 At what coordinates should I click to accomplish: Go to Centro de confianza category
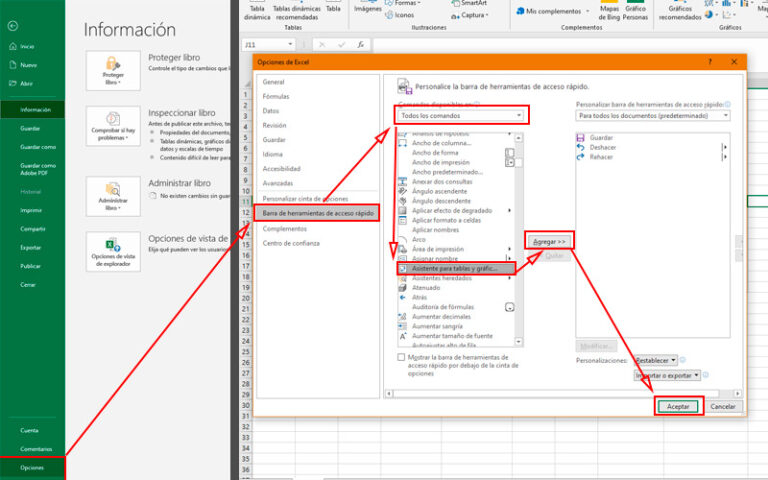(x=291, y=243)
